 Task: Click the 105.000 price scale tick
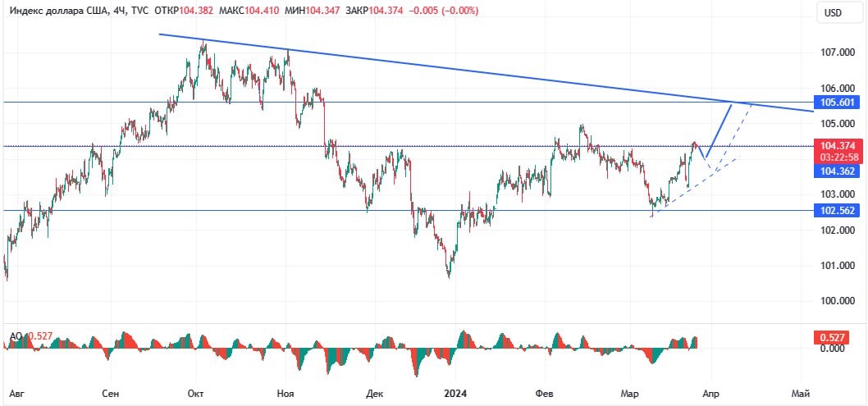tap(837, 123)
